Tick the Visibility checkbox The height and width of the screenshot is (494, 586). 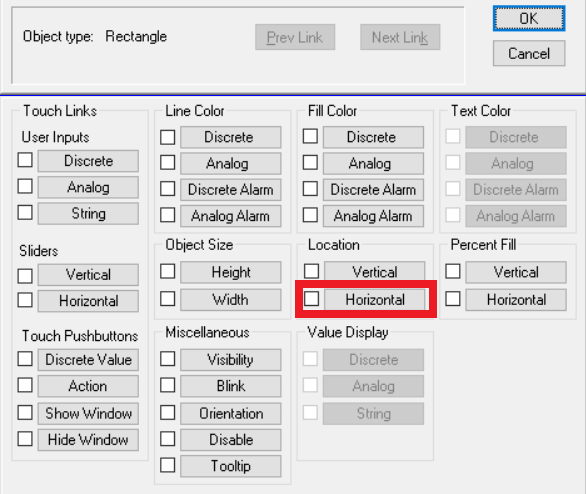point(167,359)
